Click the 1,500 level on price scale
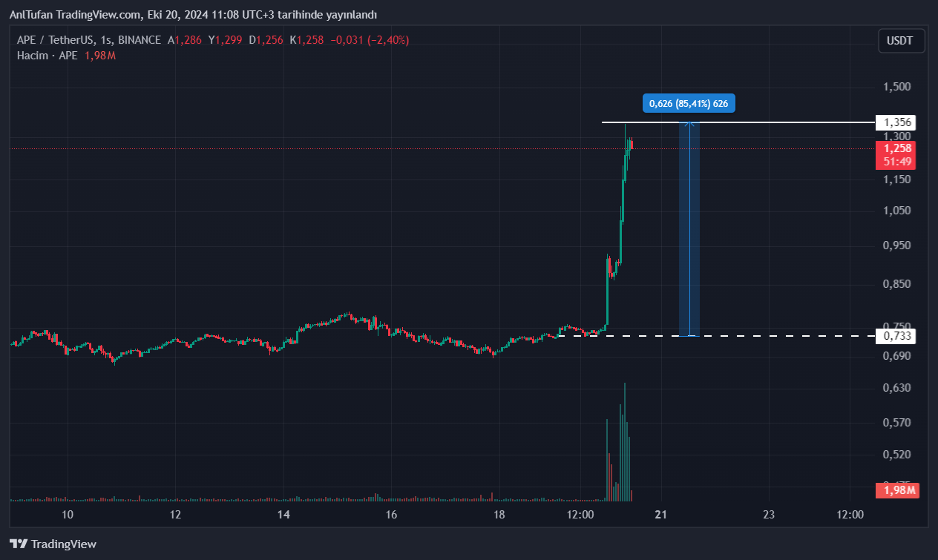The height and width of the screenshot is (560, 938). pos(896,87)
